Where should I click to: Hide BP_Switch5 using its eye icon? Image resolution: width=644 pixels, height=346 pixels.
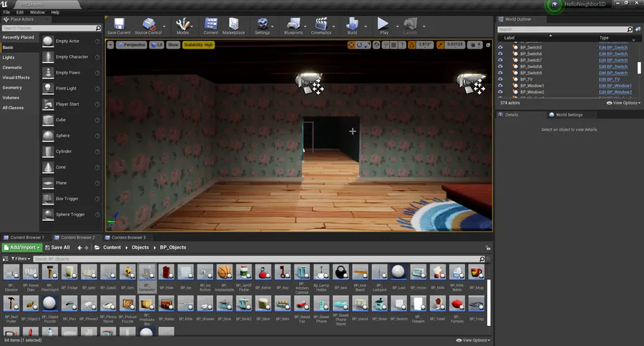click(x=500, y=47)
